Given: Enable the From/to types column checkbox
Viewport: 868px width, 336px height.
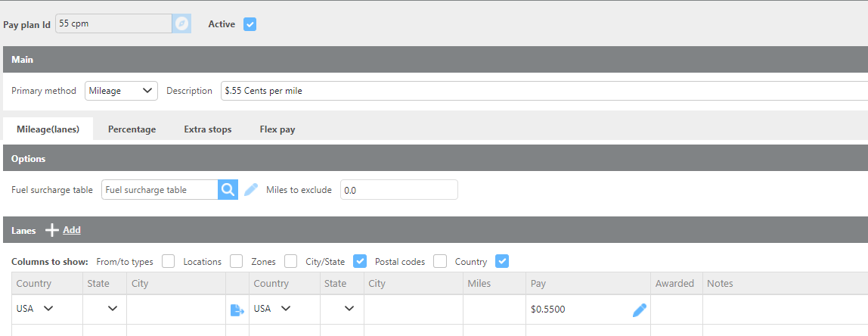Looking at the screenshot, I should click(168, 261).
